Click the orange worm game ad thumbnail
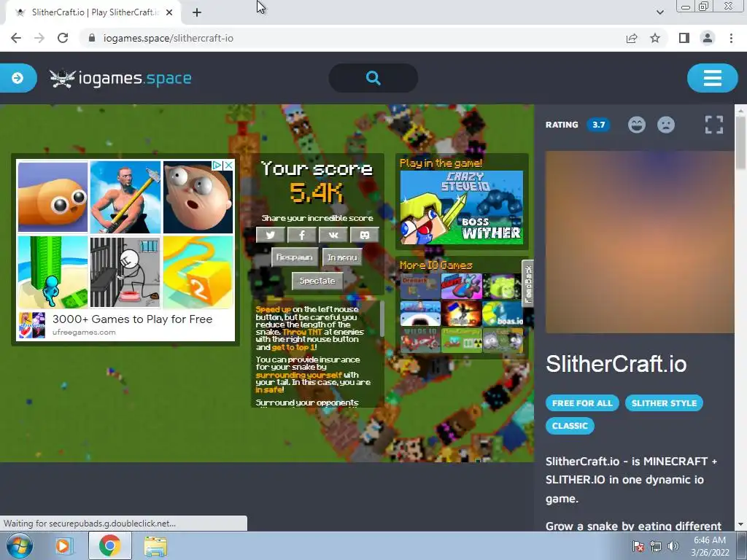The height and width of the screenshot is (560, 747). tap(53, 197)
